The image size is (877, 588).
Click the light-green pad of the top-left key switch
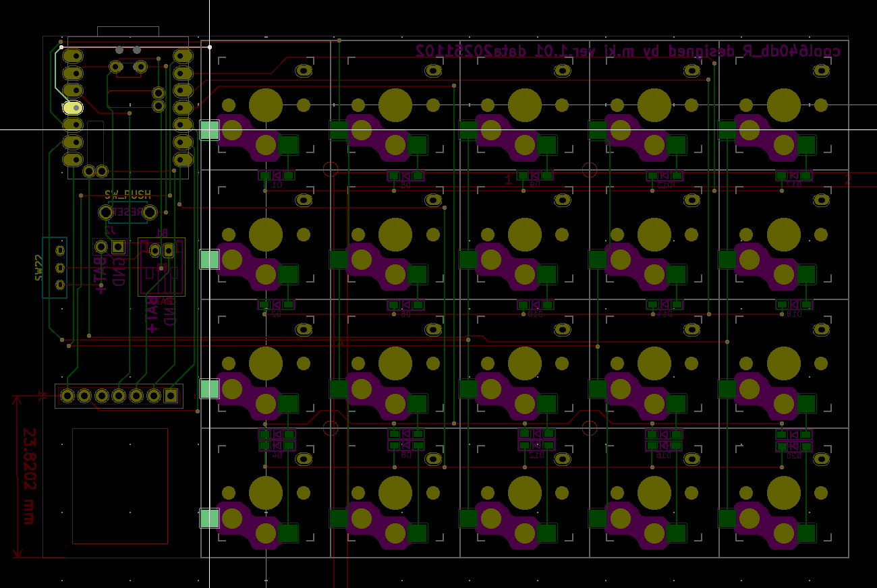click(210, 130)
